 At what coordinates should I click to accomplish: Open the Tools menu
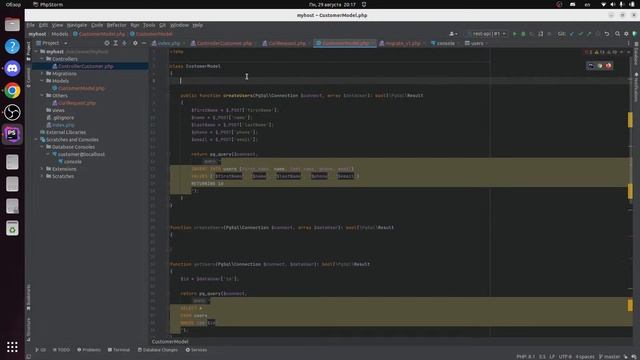149,25
